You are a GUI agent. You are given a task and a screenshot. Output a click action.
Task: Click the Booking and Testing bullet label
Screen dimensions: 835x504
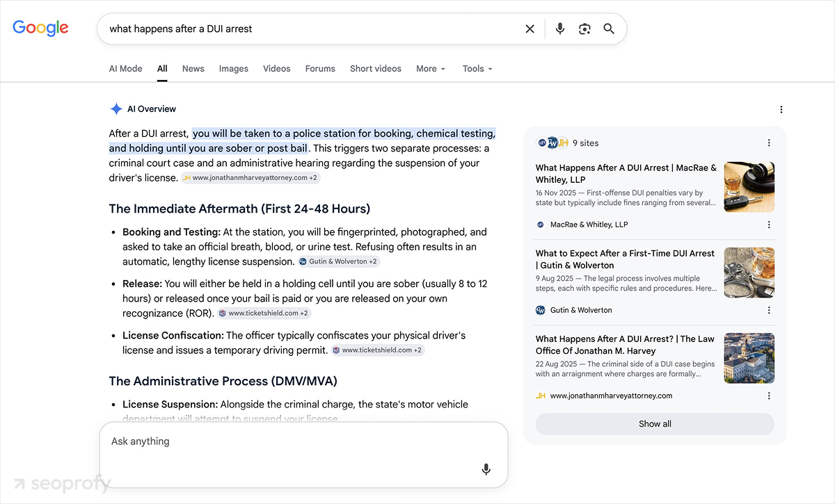point(171,232)
